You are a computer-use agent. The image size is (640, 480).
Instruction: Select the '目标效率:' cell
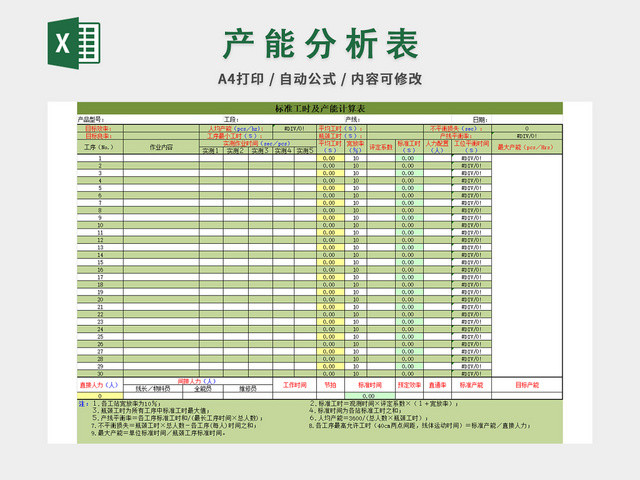tap(100, 129)
